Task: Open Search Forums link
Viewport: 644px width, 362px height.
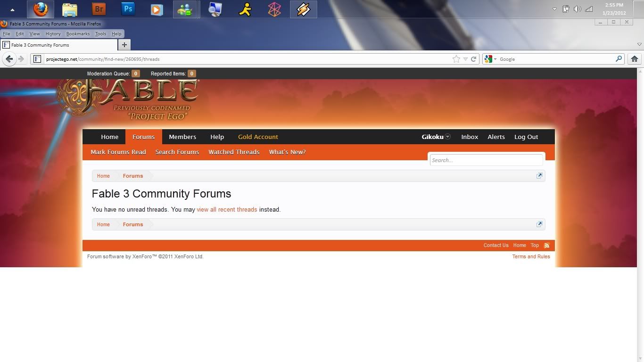Action: click(177, 152)
